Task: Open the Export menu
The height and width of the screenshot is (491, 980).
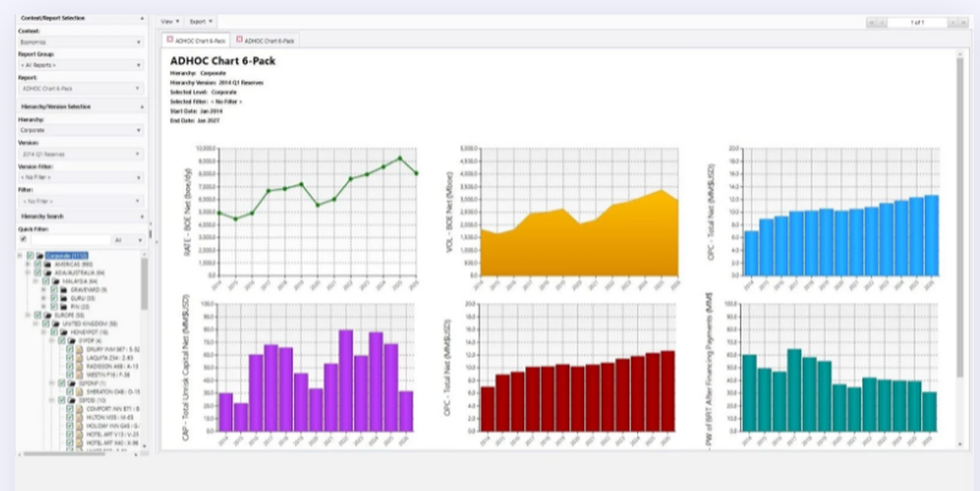Action: point(201,22)
